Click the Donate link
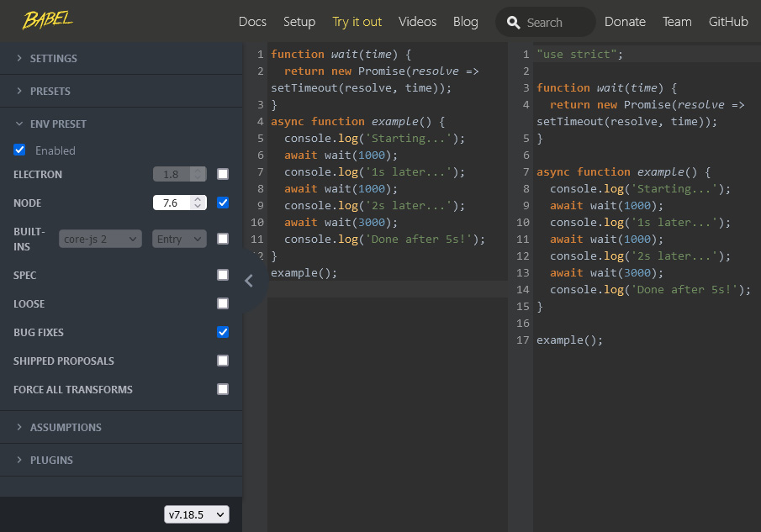 pos(625,22)
